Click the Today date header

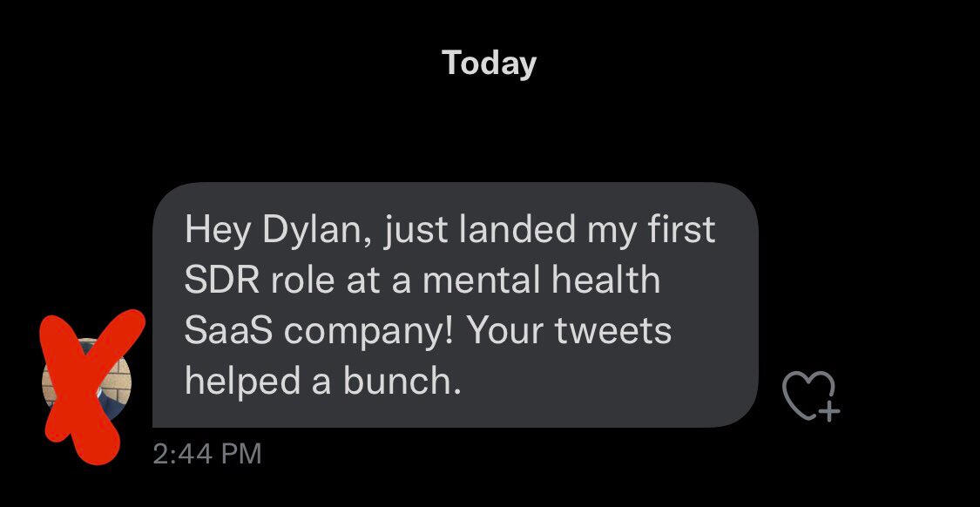489,63
